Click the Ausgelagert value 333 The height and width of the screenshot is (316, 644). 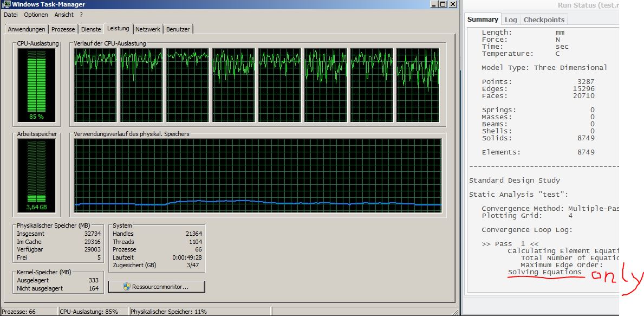[94, 280]
